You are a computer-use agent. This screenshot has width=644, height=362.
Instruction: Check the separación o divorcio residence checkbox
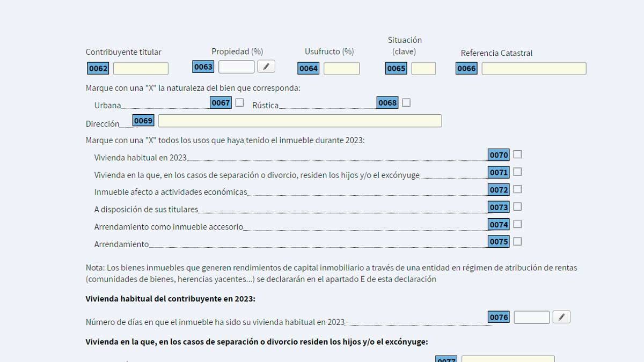coord(517,172)
